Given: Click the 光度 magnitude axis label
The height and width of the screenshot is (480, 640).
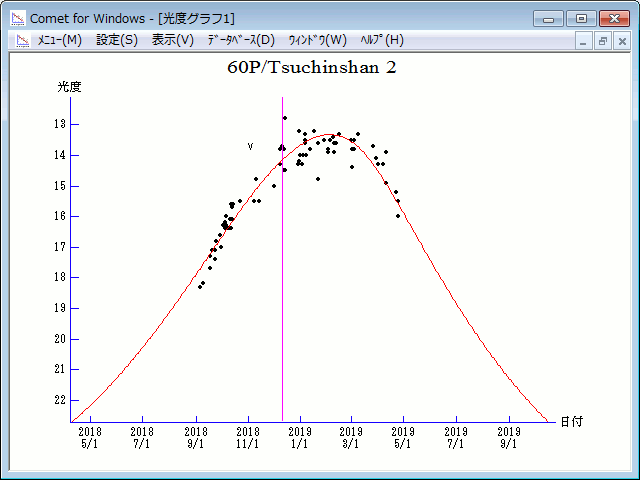Looking at the screenshot, I should tap(69, 87).
